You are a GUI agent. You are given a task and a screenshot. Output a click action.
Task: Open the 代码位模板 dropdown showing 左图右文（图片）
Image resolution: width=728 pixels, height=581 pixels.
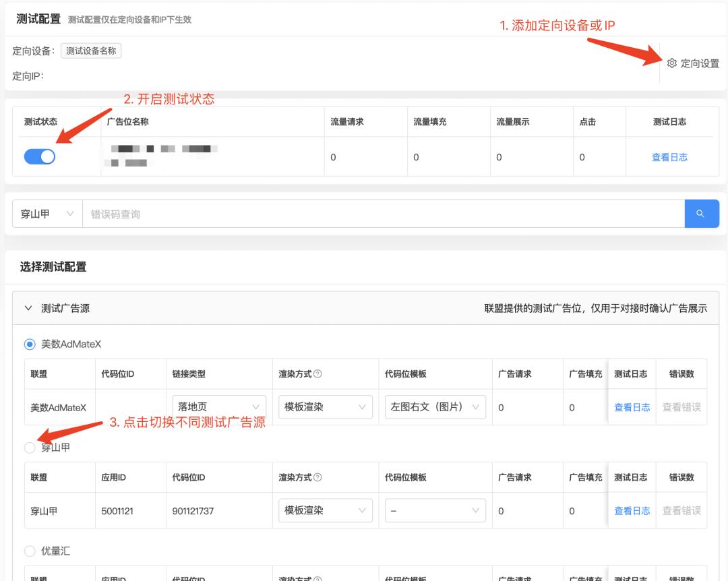[x=435, y=406]
